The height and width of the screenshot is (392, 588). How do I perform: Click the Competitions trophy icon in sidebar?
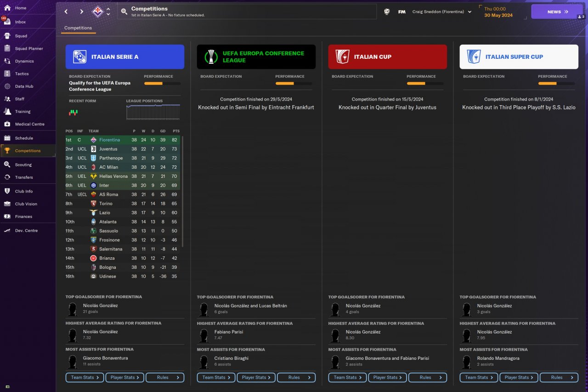coord(7,151)
